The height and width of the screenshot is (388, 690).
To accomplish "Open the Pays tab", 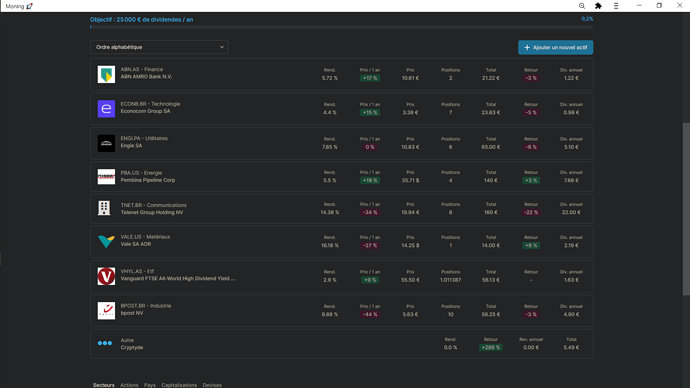I will pyautogui.click(x=150, y=385).
